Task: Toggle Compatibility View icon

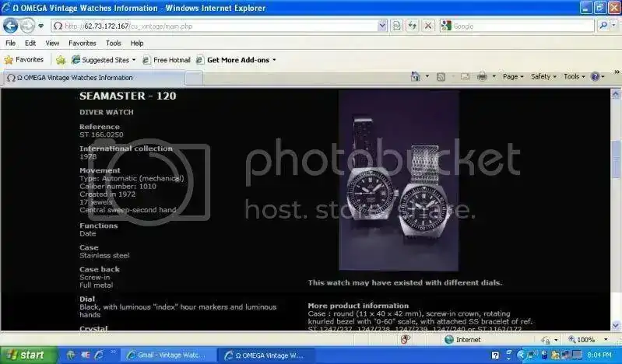Action: [x=397, y=26]
